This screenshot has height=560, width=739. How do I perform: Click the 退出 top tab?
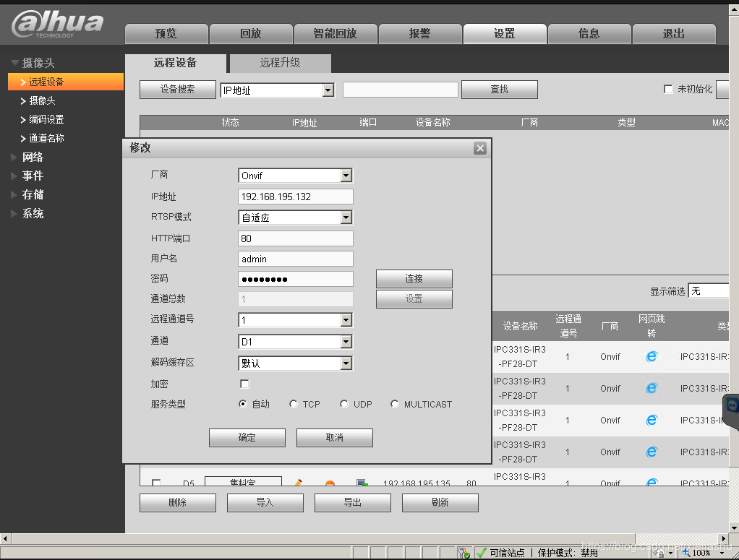(x=674, y=34)
